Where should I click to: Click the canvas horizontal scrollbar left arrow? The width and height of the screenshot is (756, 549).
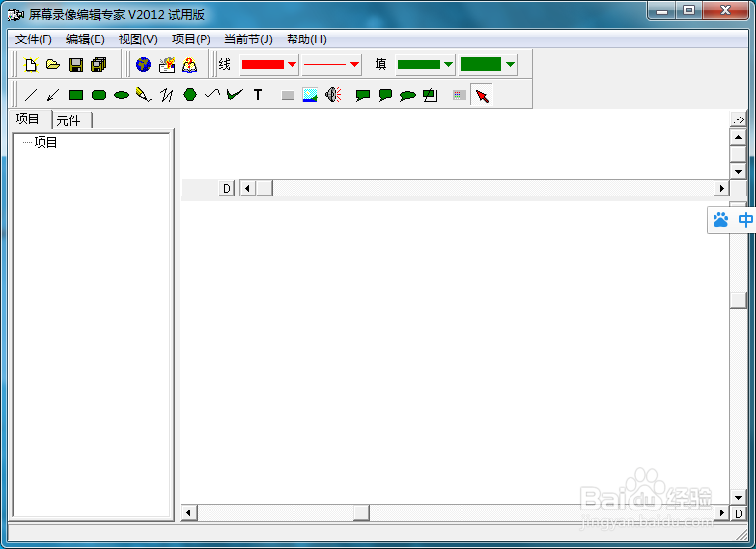click(x=189, y=513)
